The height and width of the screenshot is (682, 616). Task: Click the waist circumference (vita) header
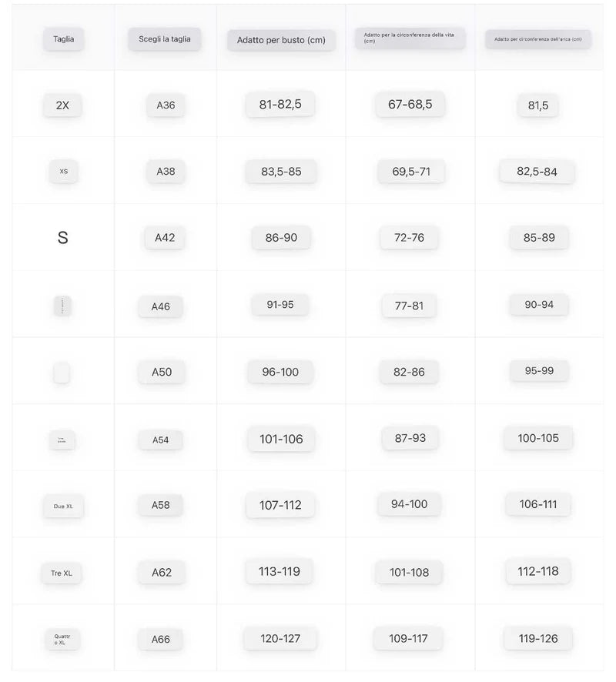[410, 38]
